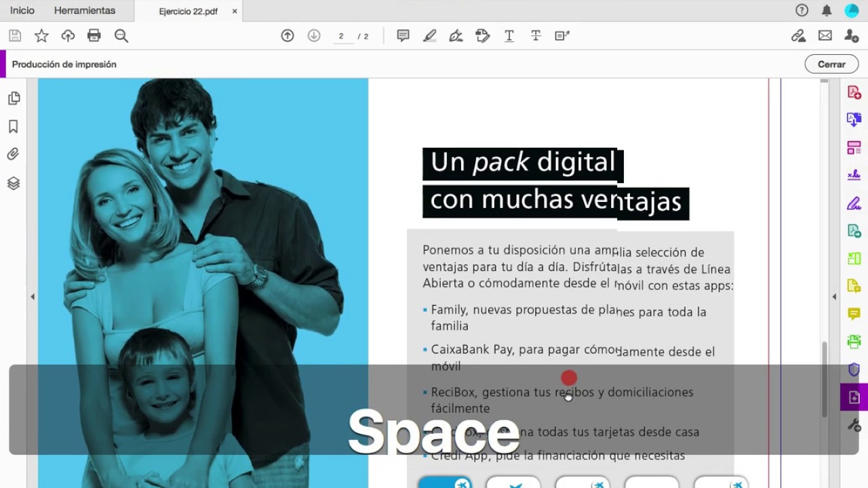The width and height of the screenshot is (868, 488).
Task: Open yellow Comment tool in sidebar
Action: point(854,314)
